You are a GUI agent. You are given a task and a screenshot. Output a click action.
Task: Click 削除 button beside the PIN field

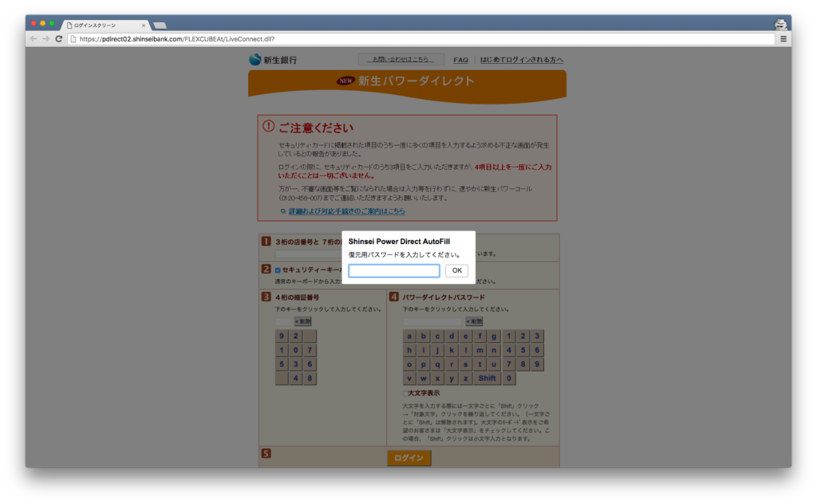pos(303,321)
